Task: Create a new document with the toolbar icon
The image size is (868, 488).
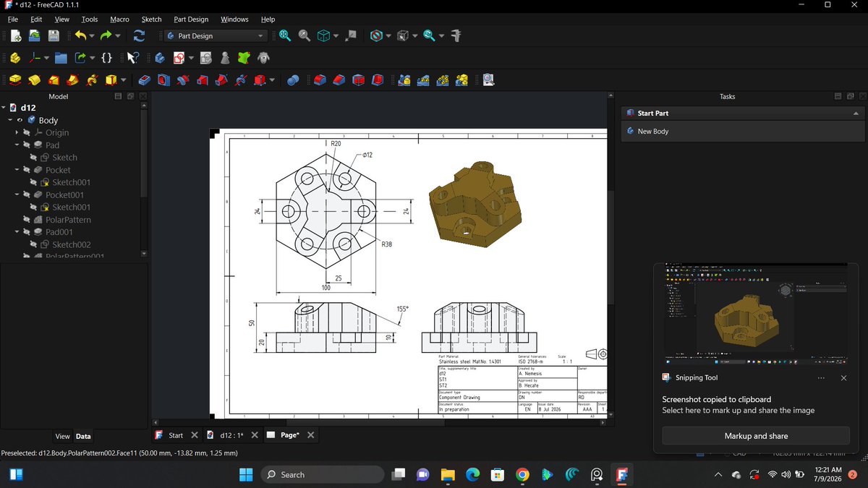Action: (x=15, y=35)
